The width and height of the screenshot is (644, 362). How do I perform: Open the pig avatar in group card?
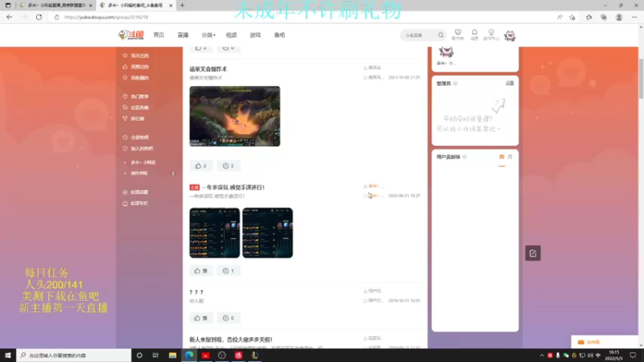446,52
